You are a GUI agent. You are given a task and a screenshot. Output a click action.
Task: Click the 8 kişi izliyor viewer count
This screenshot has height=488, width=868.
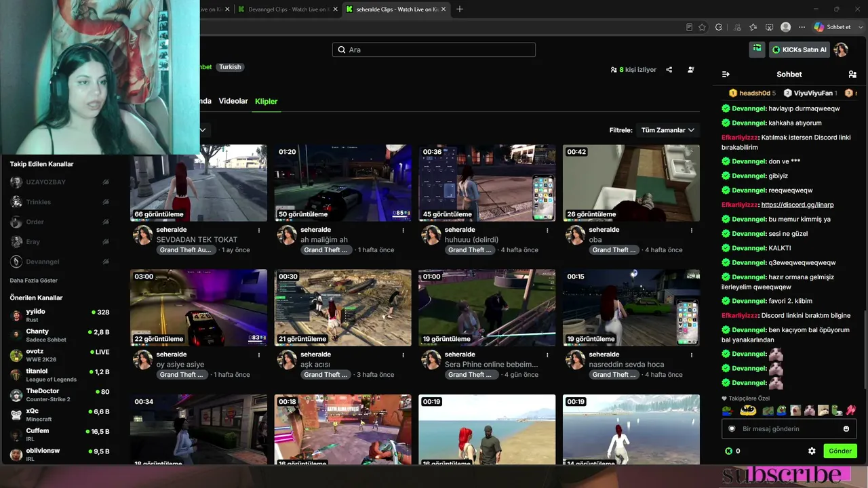pos(633,70)
